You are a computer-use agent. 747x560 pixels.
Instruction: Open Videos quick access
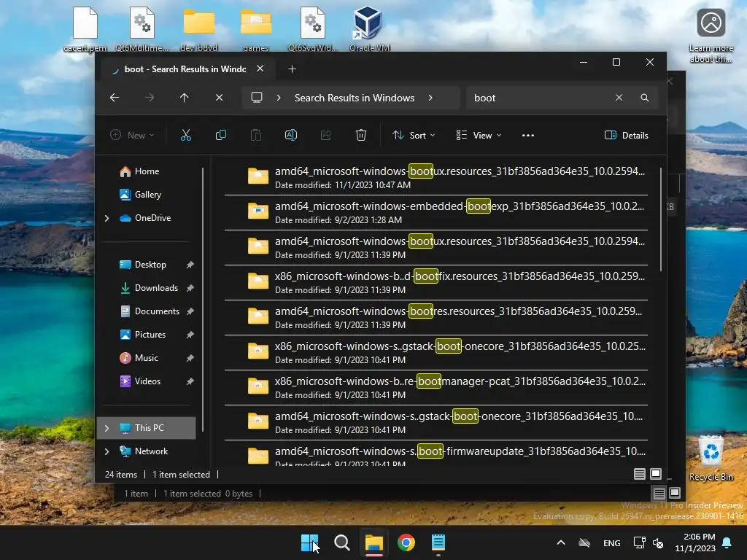tap(147, 381)
